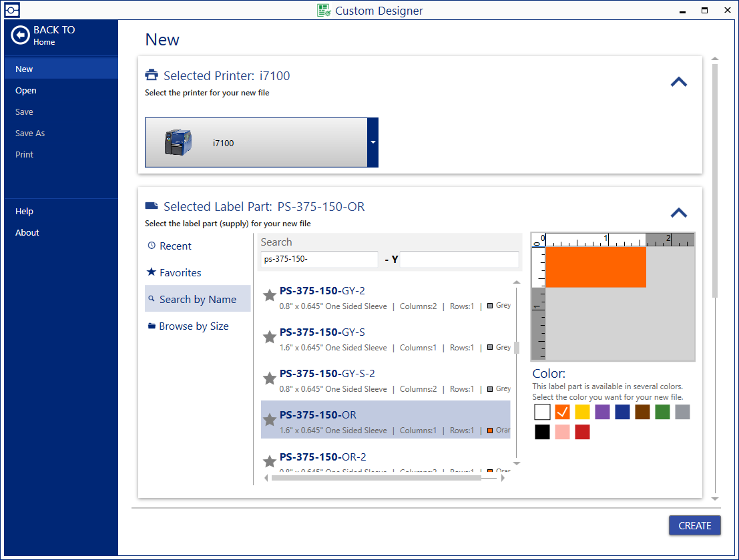739x560 pixels.
Task: Click the label list horizontal scrollbar
Action: click(377, 478)
